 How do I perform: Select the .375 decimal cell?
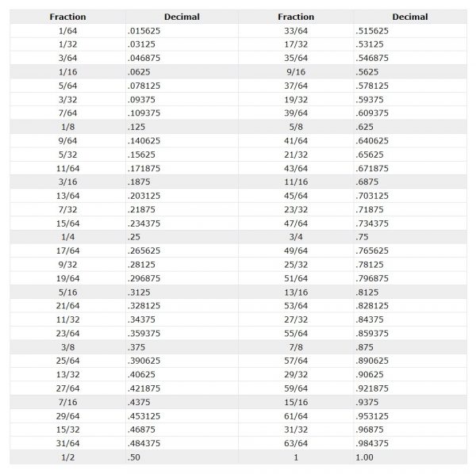click(x=136, y=346)
